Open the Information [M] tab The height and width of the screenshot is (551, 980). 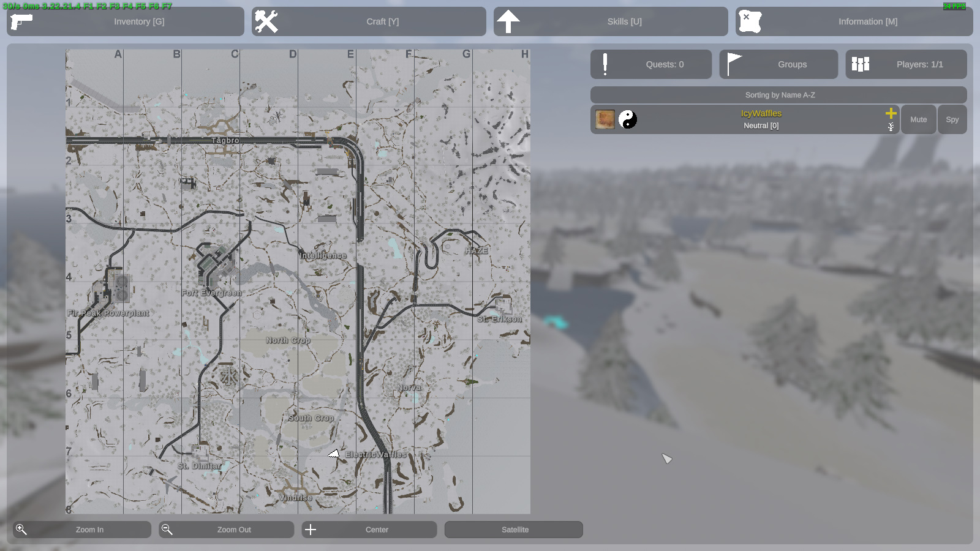854,21
